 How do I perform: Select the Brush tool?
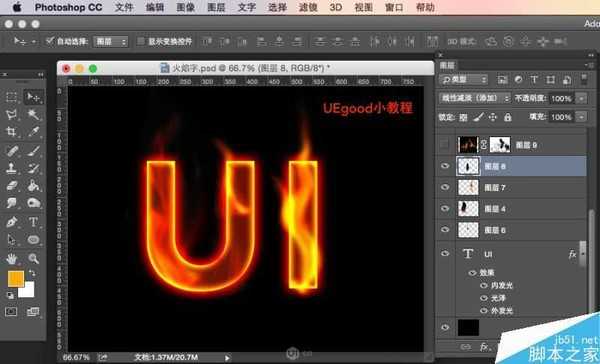pos(33,150)
